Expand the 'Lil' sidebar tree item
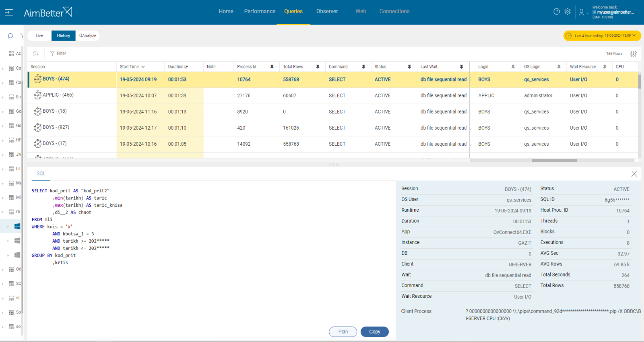The height and width of the screenshot is (342, 644). [x=3, y=169]
